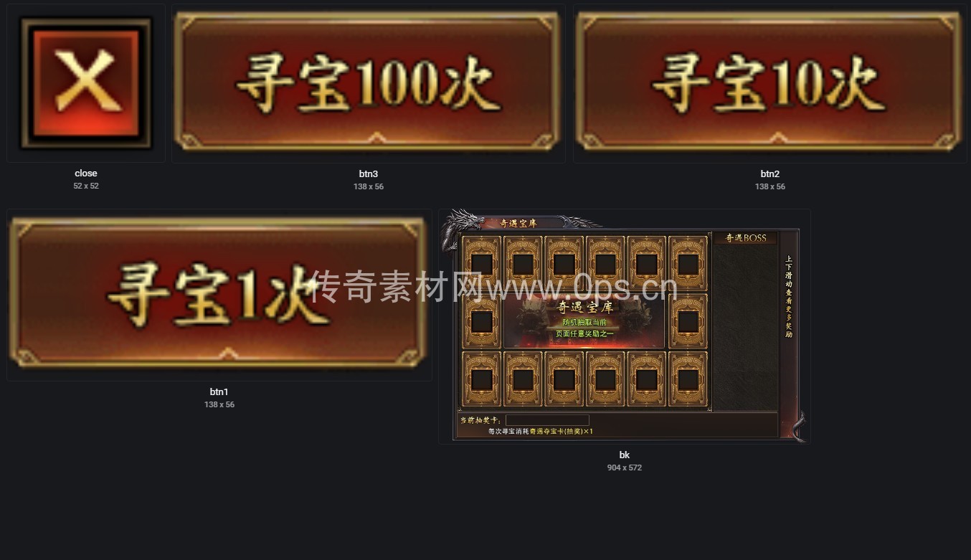The width and height of the screenshot is (971, 560).
Task: Click the 奇遇宝库 title tab in bk
Action: coord(518,223)
